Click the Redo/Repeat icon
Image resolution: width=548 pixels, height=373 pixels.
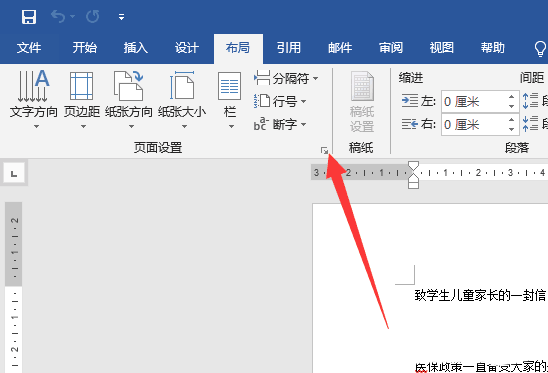coord(93,16)
